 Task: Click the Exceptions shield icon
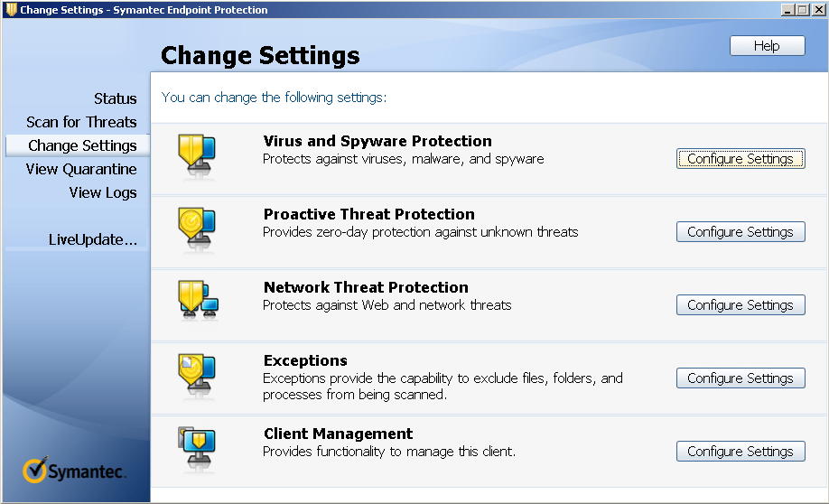(x=197, y=375)
